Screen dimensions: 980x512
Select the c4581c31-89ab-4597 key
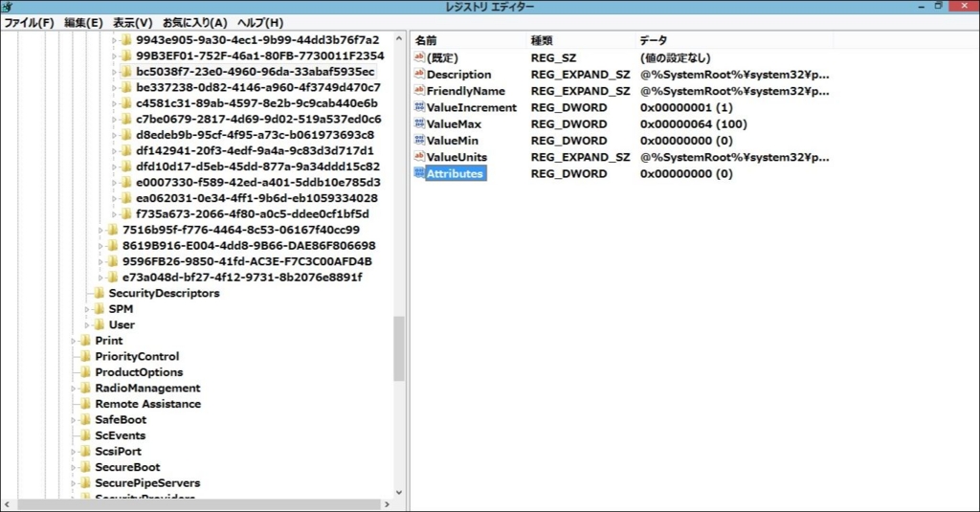pos(256,103)
